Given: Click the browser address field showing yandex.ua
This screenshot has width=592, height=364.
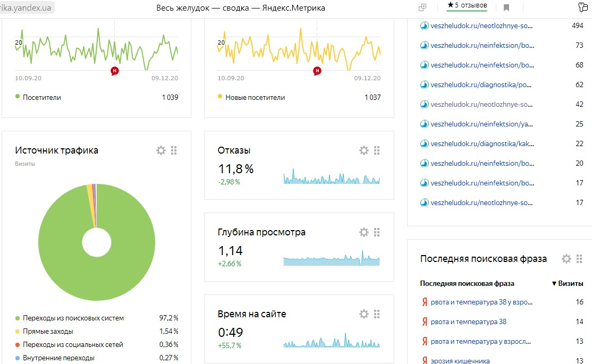Looking at the screenshot, I should [27, 7].
